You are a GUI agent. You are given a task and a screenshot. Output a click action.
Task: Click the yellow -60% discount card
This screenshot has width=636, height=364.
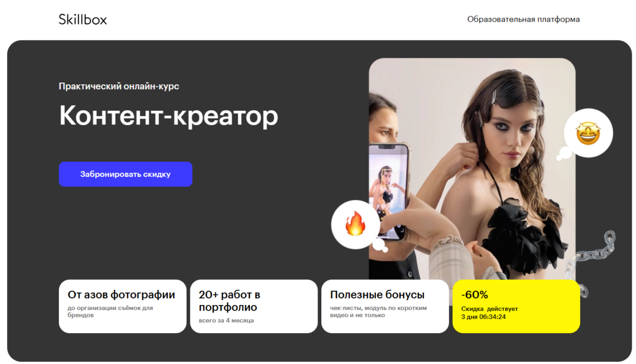coord(516,306)
